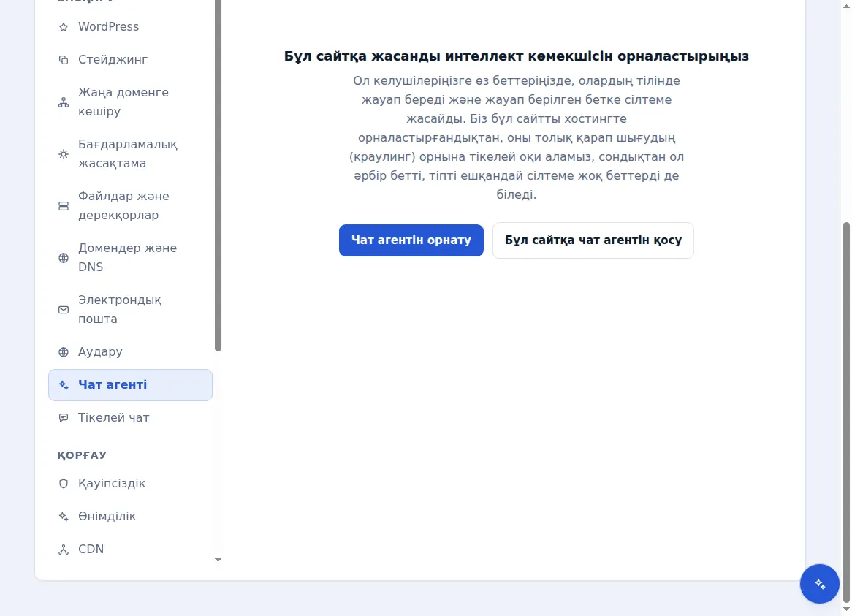This screenshot has height=616, width=852.
Task: Click Бұл сайтқа чат агентін қосу button
Action: [x=593, y=240]
